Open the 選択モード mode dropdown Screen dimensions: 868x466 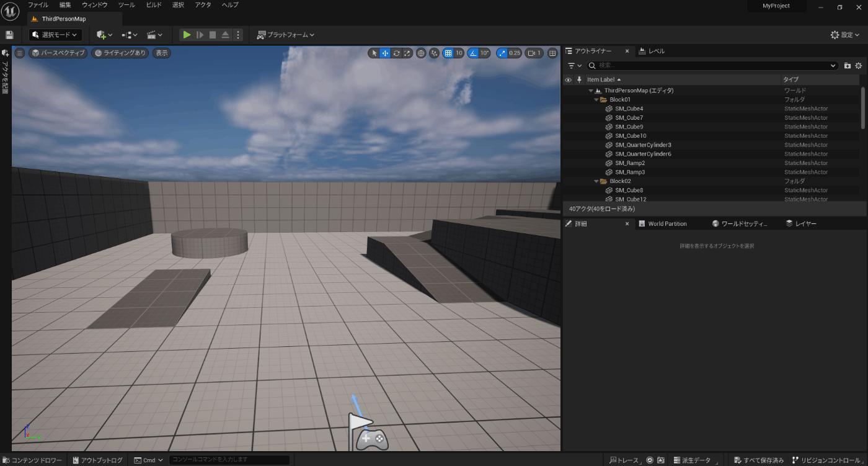point(55,35)
